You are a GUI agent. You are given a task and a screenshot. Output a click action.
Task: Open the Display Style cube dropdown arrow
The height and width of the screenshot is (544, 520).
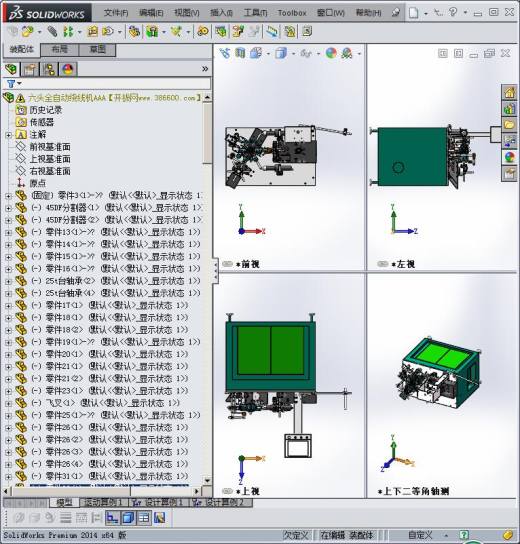[x=293, y=54]
